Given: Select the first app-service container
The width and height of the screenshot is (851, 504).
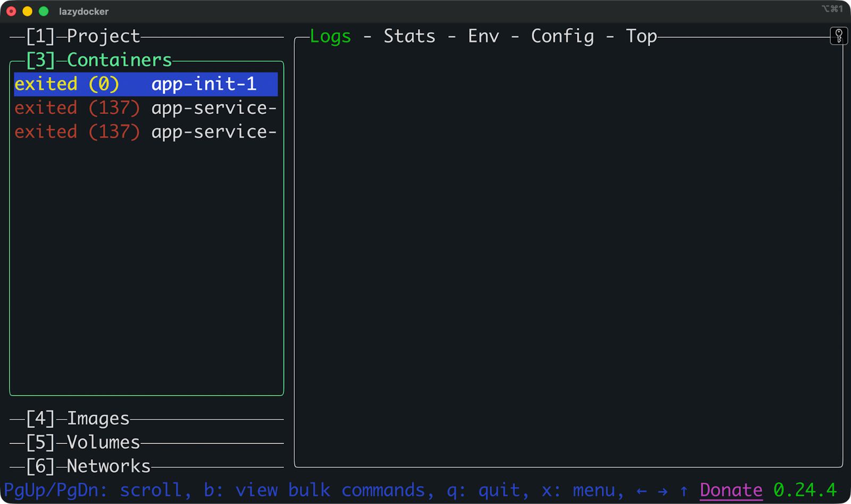Looking at the screenshot, I should click(213, 107).
